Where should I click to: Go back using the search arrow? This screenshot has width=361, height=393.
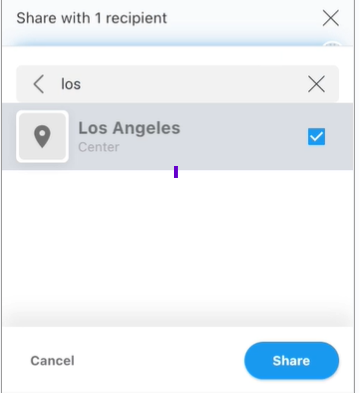pyautogui.click(x=39, y=84)
